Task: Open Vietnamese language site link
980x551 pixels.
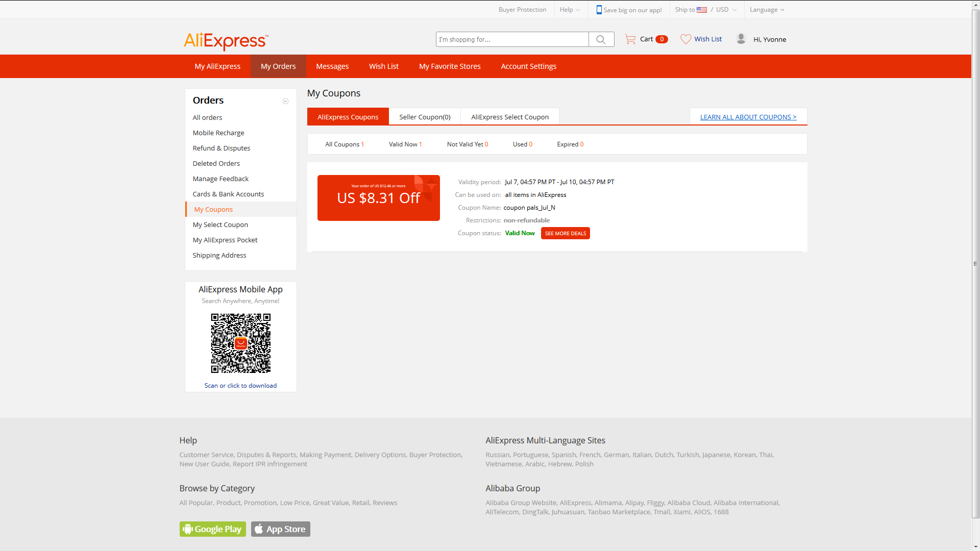Action: click(x=504, y=464)
